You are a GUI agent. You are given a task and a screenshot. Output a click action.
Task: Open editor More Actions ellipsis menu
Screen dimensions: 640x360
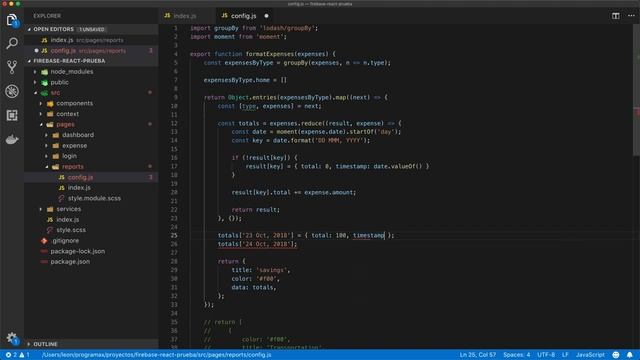[631, 16]
